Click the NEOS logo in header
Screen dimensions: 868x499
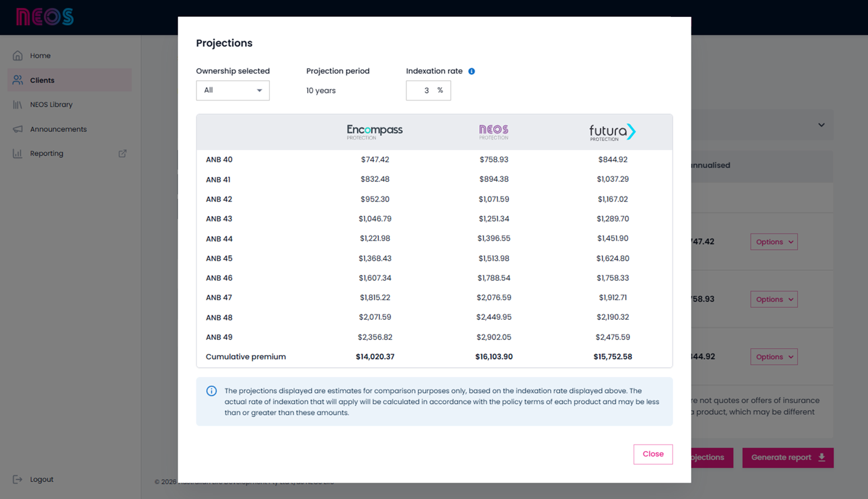click(x=45, y=17)
